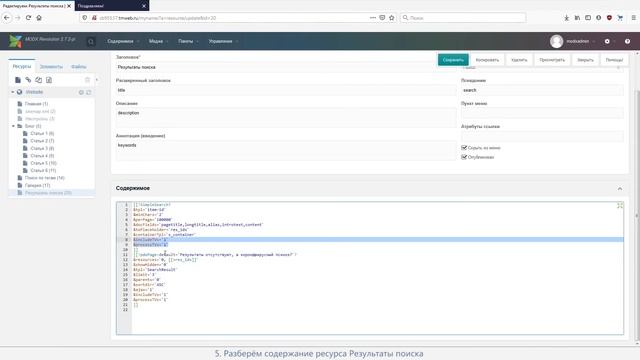Click the Website context refresh icon
Screen dimensions: 640x360
[89, 92]
